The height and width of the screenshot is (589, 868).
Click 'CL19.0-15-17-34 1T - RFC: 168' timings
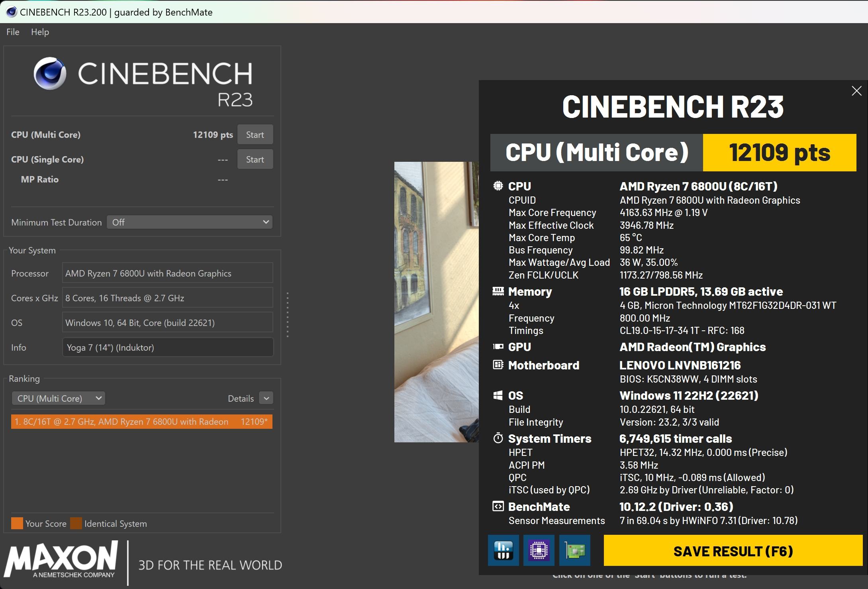coord(682,330)
